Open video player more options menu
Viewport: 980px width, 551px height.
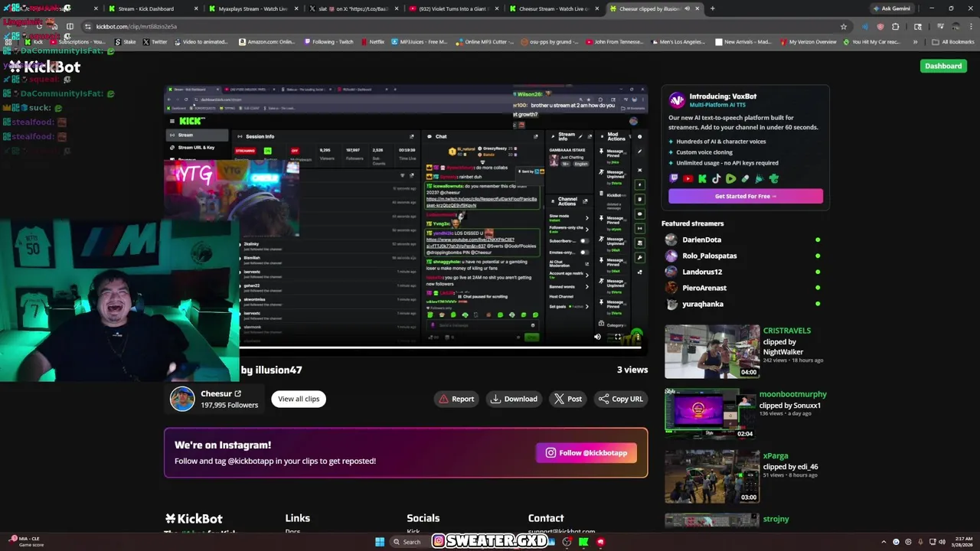tap(637, 337)
